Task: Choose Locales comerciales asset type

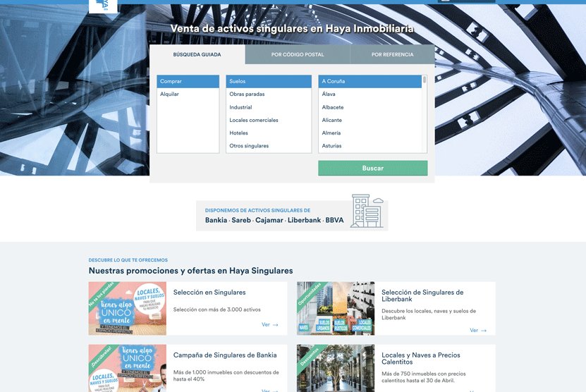Action: tap(269, 120)
